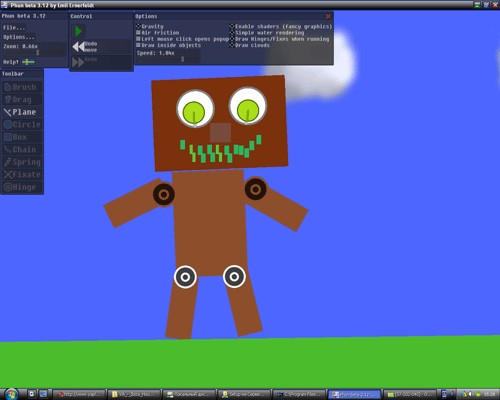500x400 pixels.
Task: Open the Options... menu item
Action: click(x=19, y=37)
